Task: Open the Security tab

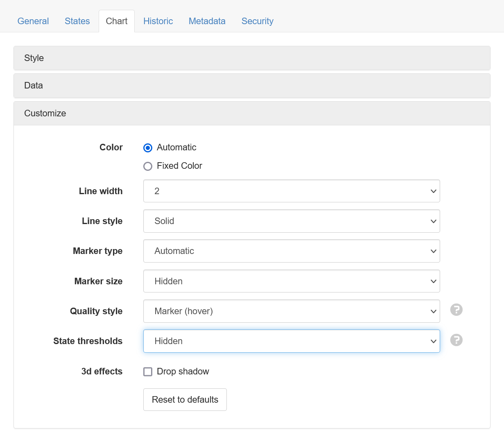Action: click(x=257, y=21)
